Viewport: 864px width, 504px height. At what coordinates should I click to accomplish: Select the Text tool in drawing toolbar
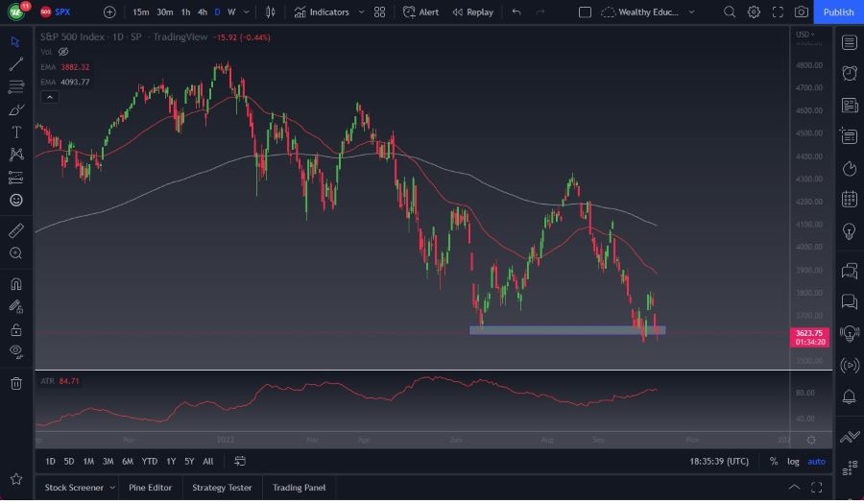pos(15,132)
